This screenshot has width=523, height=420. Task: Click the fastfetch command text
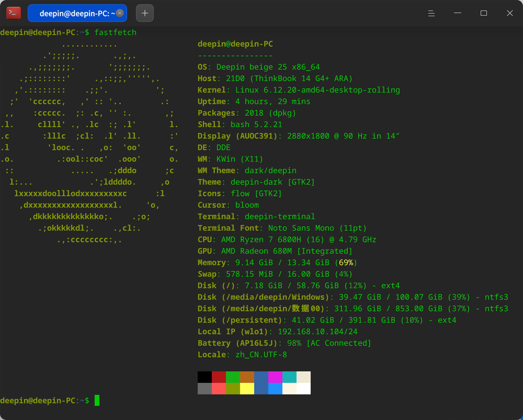pyautogui.click(x=115, y=32)
